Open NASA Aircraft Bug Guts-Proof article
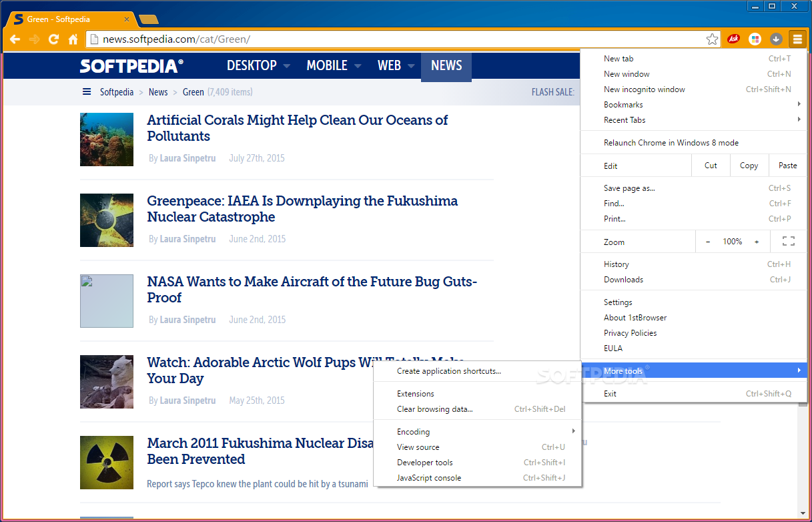Screen dimensions: 812x522 [x=312, y=290]
